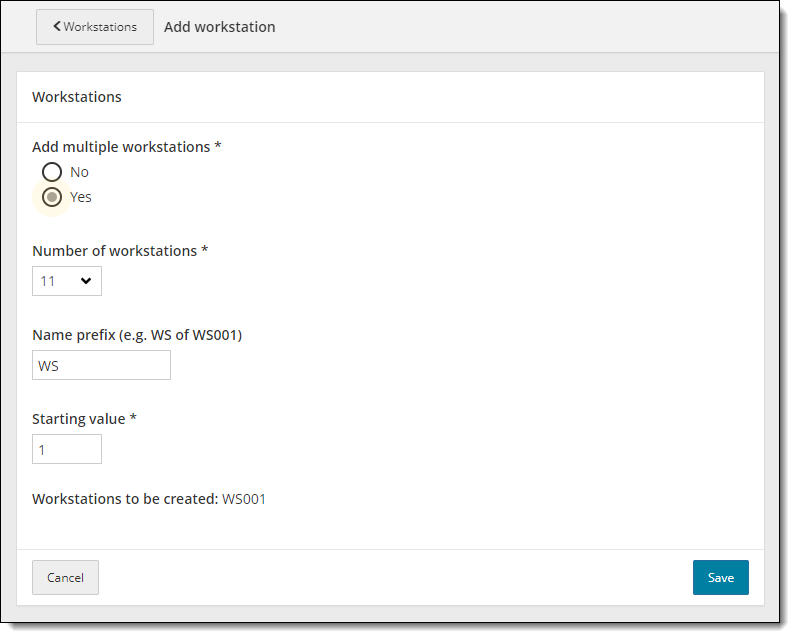Click the Name prefix field label

(137, 335)
